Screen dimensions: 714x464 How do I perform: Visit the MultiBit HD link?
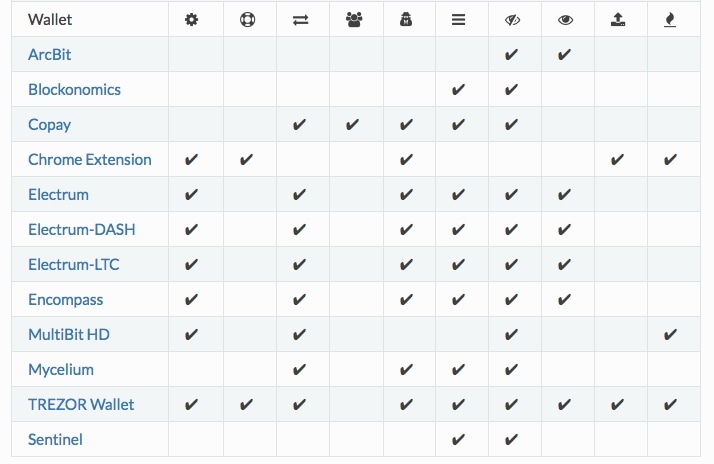point(69,335)
